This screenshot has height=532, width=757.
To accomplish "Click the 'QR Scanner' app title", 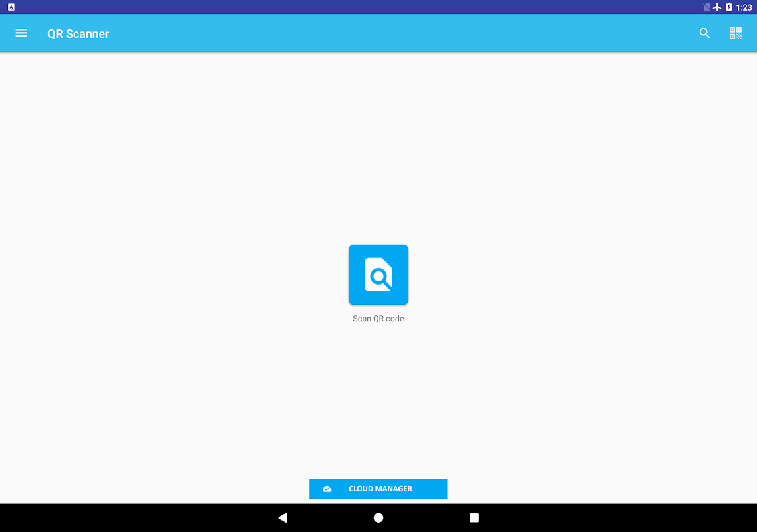I will click(x=78, y=34).
